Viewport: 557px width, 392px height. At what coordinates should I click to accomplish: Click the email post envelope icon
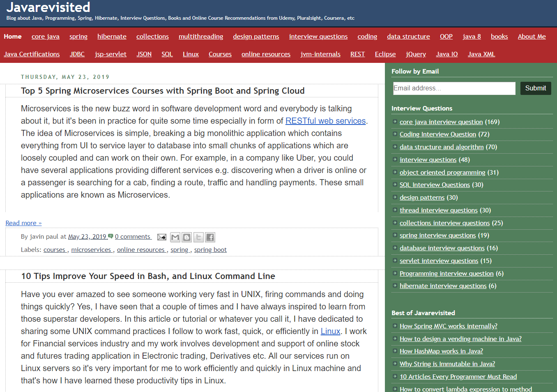(162, 237)
